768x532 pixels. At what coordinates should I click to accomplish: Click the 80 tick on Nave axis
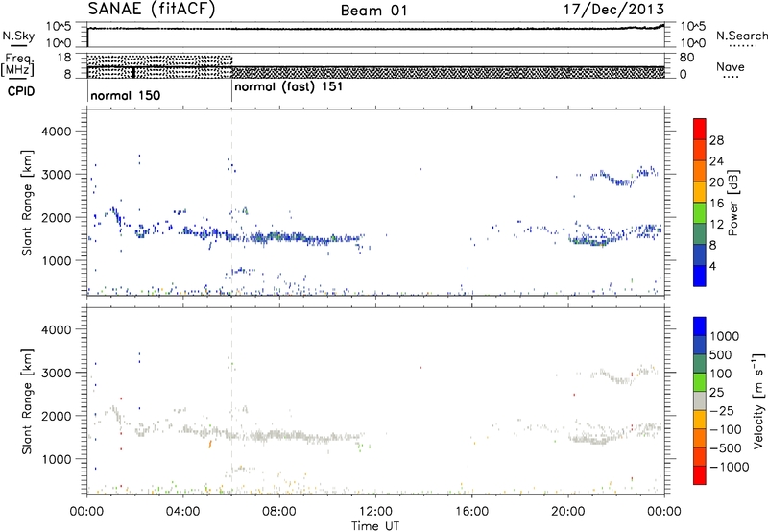tap(686, 58)
